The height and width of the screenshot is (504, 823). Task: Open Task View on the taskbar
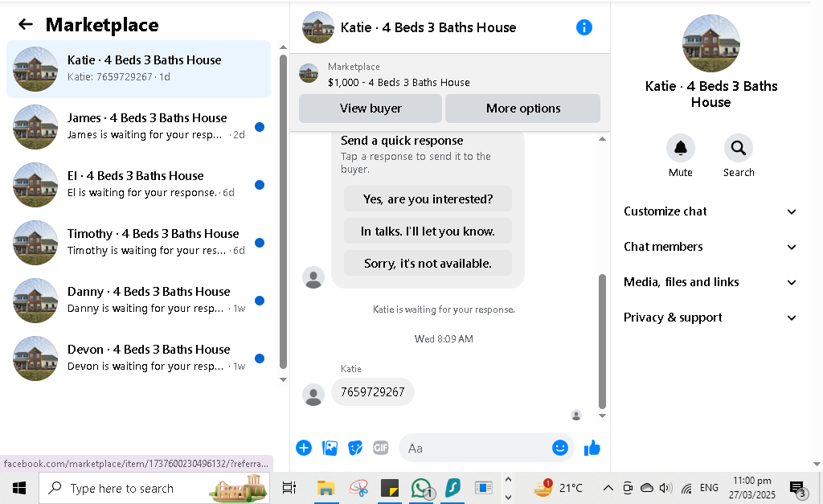coord(289,488)
